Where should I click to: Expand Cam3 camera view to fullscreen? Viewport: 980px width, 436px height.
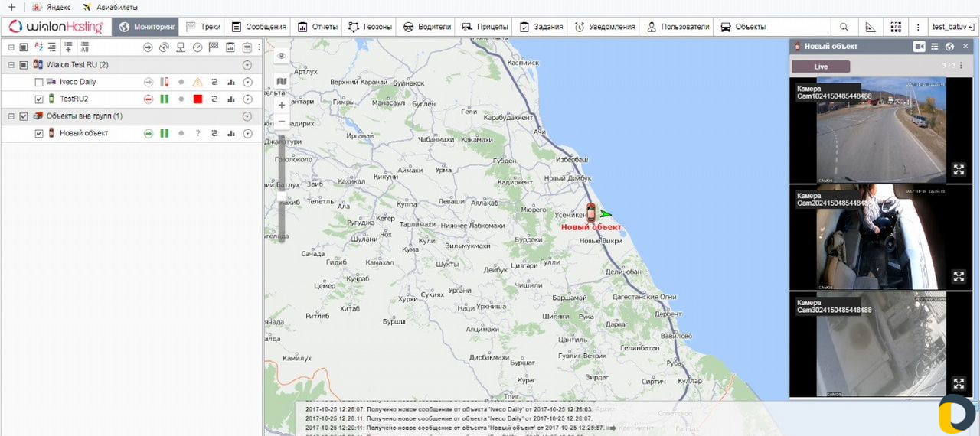pyautogui.click(x=959, y=383)
